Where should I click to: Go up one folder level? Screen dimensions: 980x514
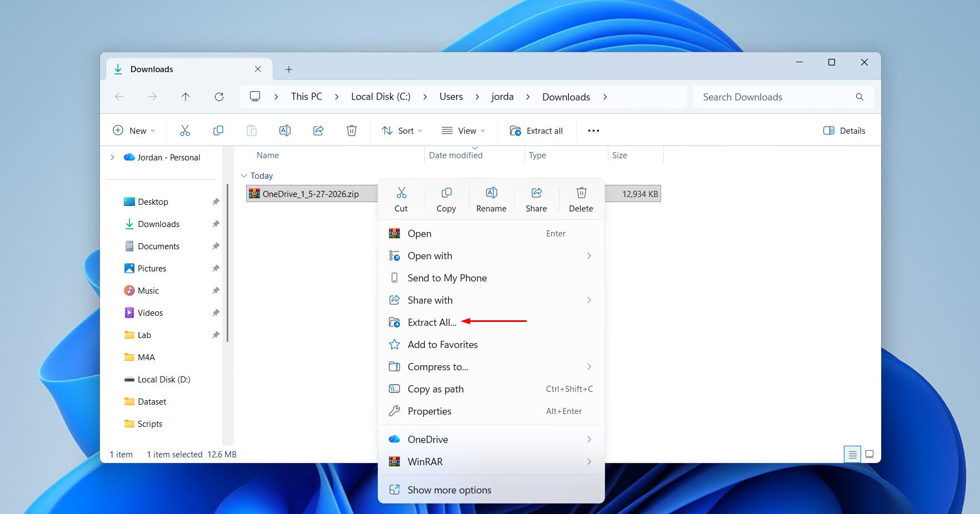(186, 97)
